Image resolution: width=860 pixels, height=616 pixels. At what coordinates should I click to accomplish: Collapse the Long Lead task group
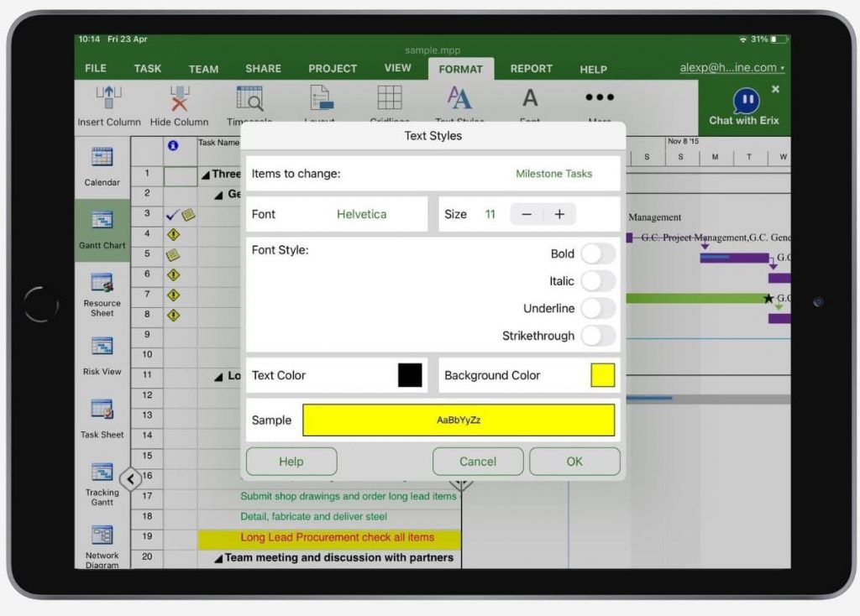click(220, 377)
